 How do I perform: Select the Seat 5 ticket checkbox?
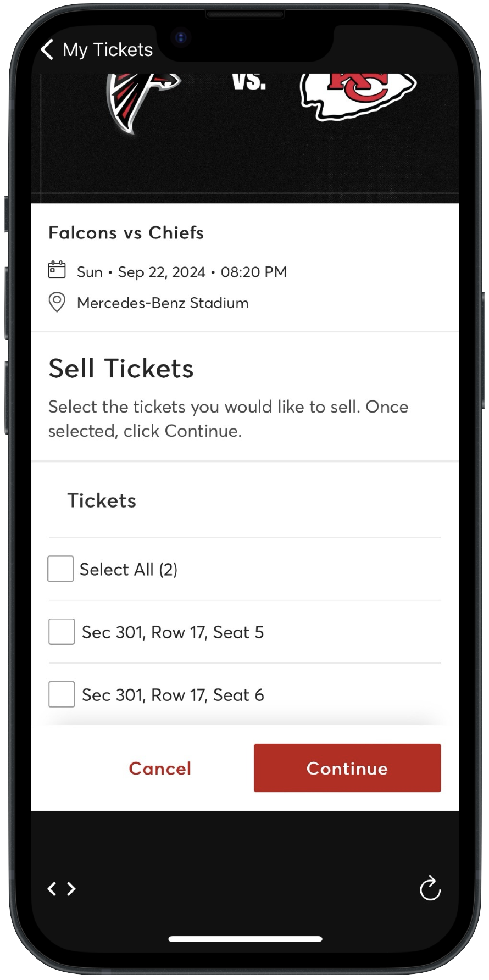tap(62, 632)
